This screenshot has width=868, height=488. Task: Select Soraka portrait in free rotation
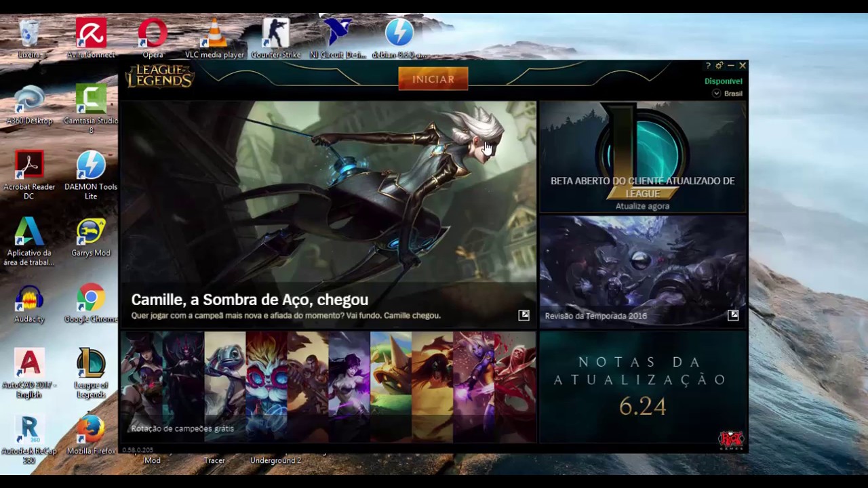[473, 386]
